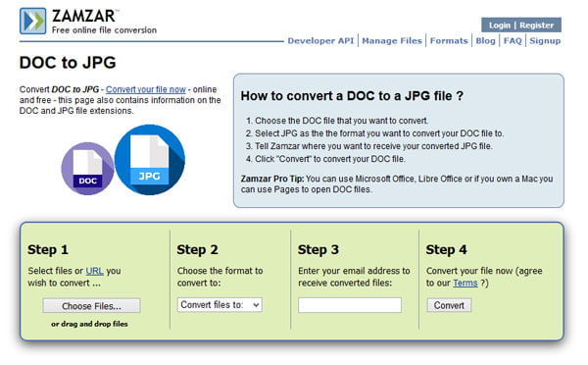
Task: Open the Terms link in Step 4
Action: [465, 283]
